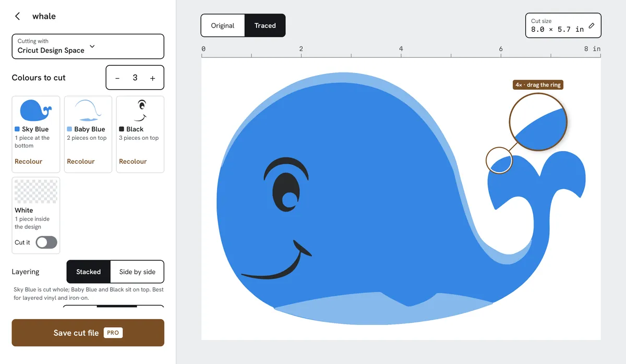626x364 pixels.
Task: Decrease the colours to cut count
Action: pyautogui.click(x=117, y=78)
